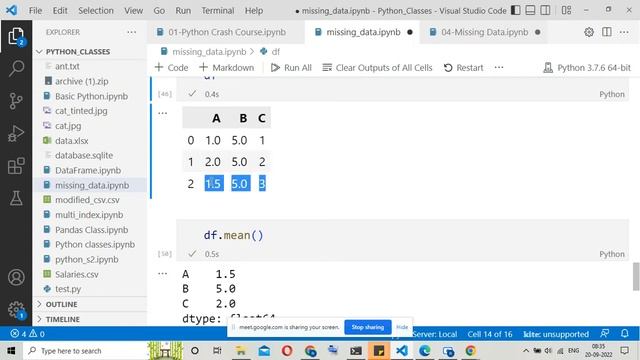Click the Windows search box
Image resolution: width=640 pixels, height=360 pixels.
click(x=84, y=351)
